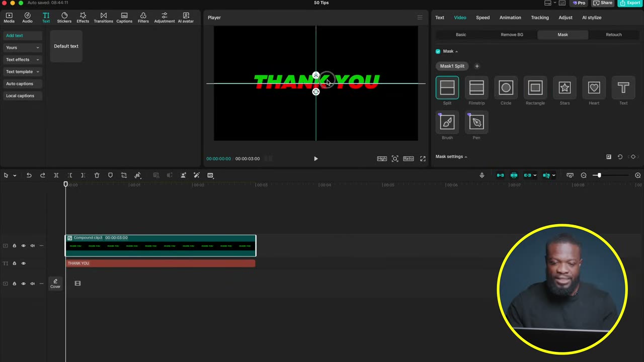The image size is (644, 362).
Task: Open the Crop tool in timeline toolbar
Action: tap(124, 175)
